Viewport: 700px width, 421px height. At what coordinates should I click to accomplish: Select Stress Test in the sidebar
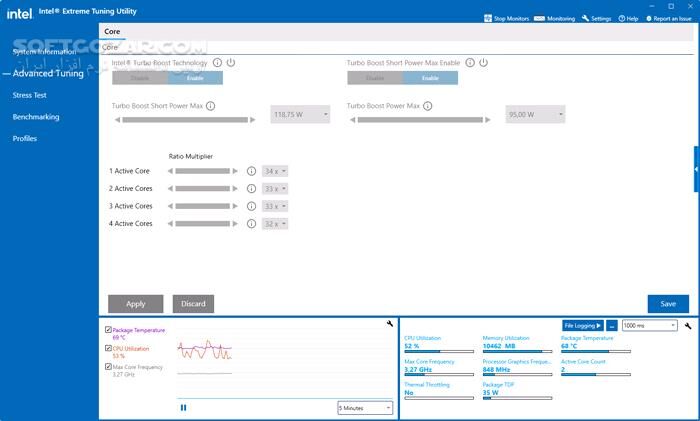[x=30, y=95]
